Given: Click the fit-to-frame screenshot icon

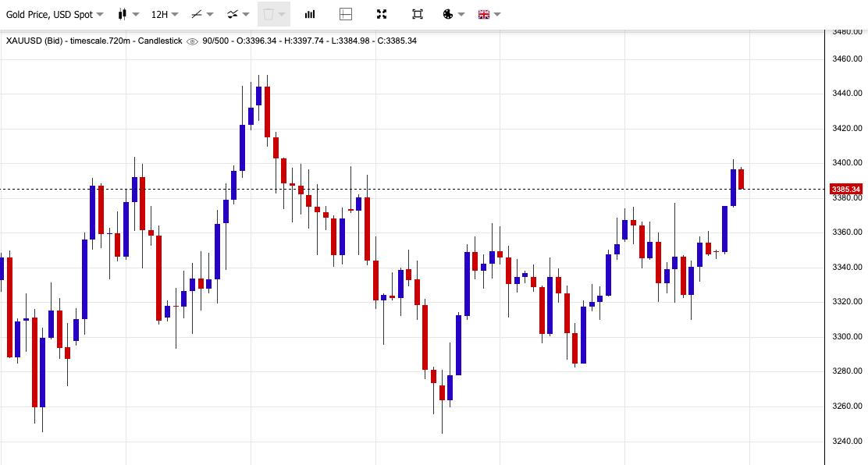Looking at the screenshot, I should (418, 14).
